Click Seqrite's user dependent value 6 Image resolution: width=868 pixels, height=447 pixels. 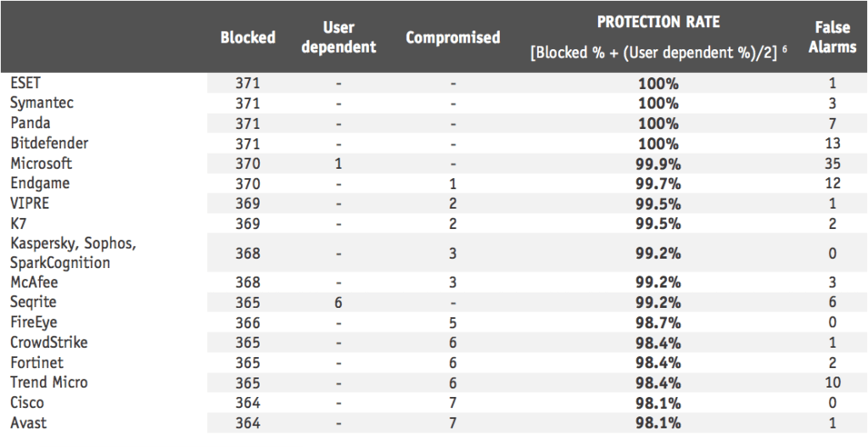pyautogui.click(x=339, y=303)
